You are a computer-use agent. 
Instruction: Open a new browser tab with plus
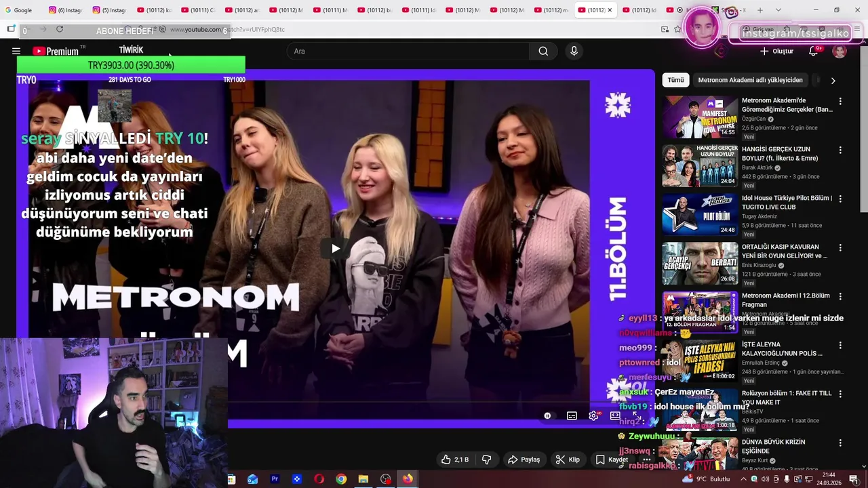(759, 10)
